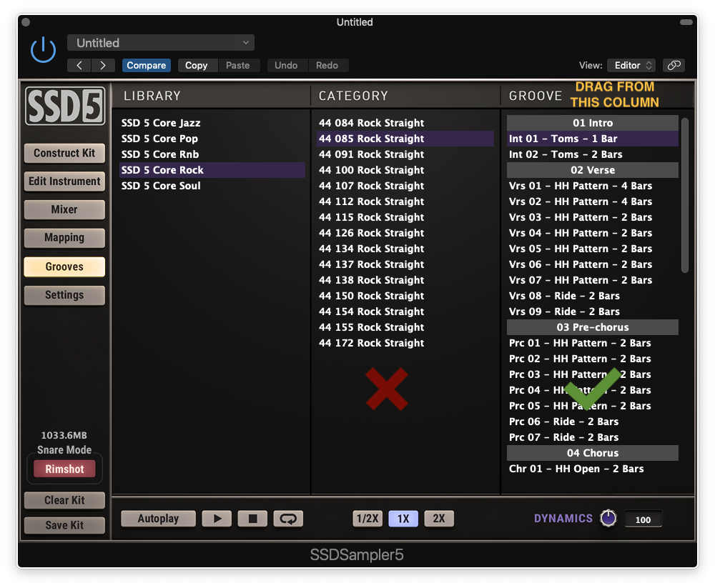Select SSD 5 Core Rock library
This screenshot has height=588, width=715.
click(x=212, y=170)
